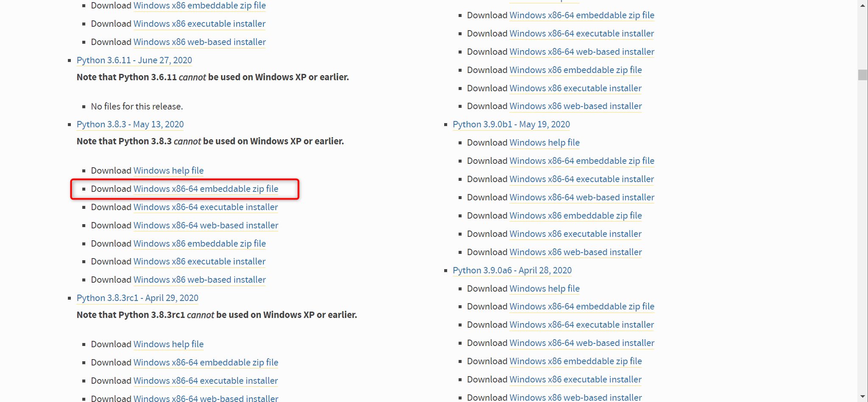This screenshot has height=402, width=868.
Task: Download Python 3.9.0b1 Windows x86-64 embeddable zip file
Action: tap(582, 161)
